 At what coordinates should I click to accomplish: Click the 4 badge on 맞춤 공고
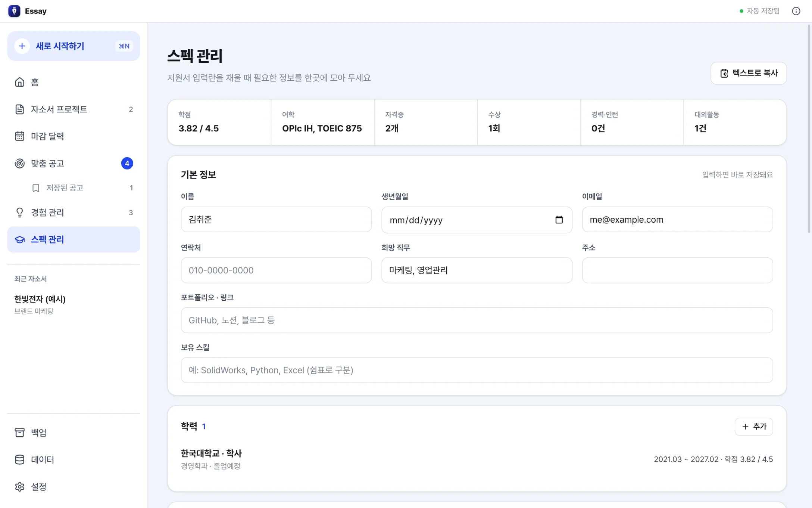(x=127, y=163)
